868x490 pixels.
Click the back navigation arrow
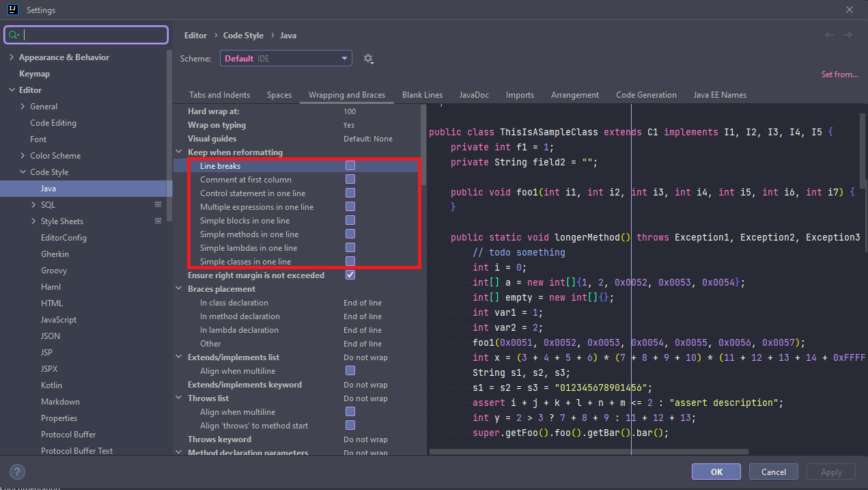829,35
